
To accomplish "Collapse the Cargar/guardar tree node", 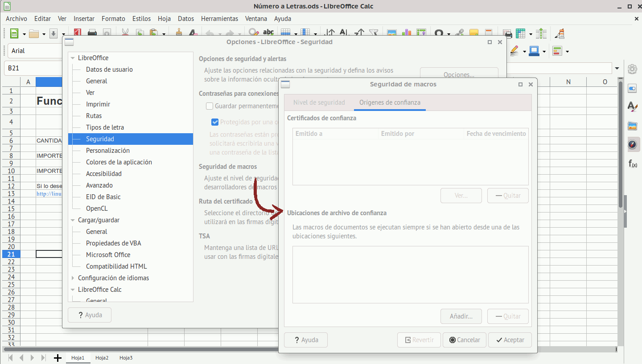I will pos(73,220).
